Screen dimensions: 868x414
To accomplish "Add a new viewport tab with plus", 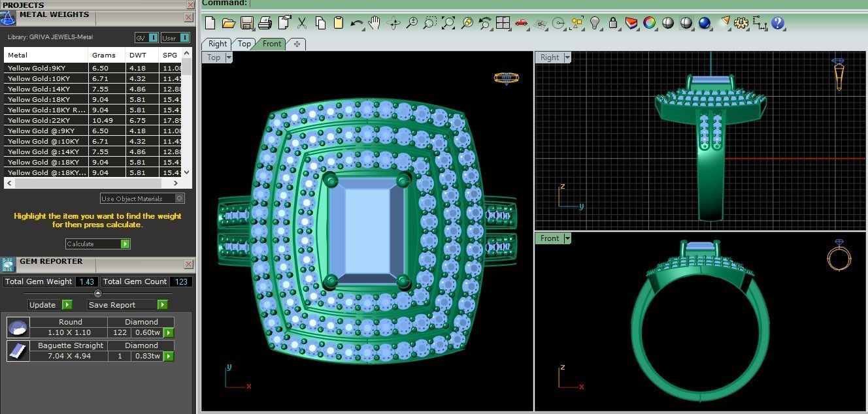I will (297, 44).
